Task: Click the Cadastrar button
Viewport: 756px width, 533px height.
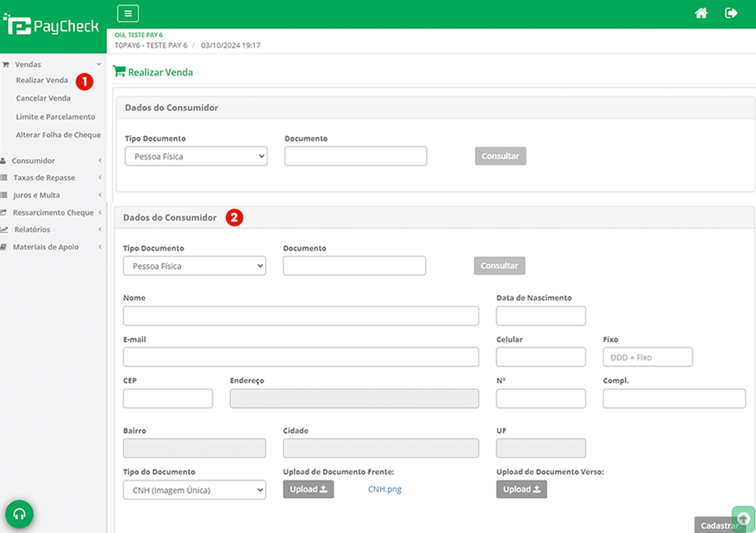Action: coord(719,525)
